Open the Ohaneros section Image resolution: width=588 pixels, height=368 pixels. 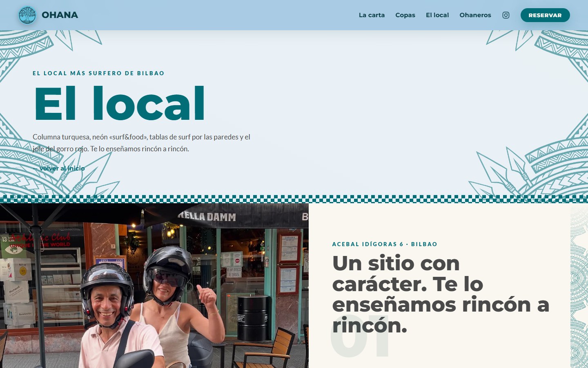pyautogui.click(x=475, y=15)
